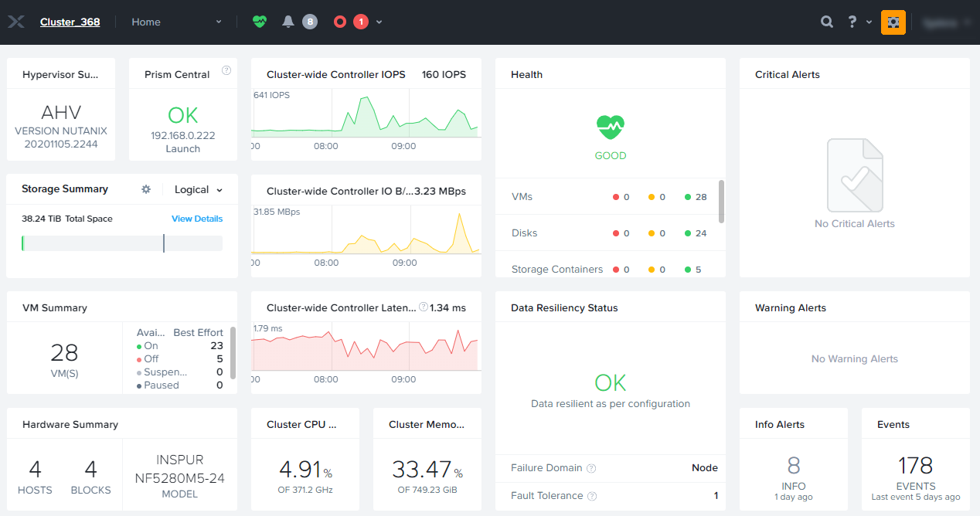Click the Prism Central help question icon
Screen dimensions: 980x516
[x=226, y=70]
